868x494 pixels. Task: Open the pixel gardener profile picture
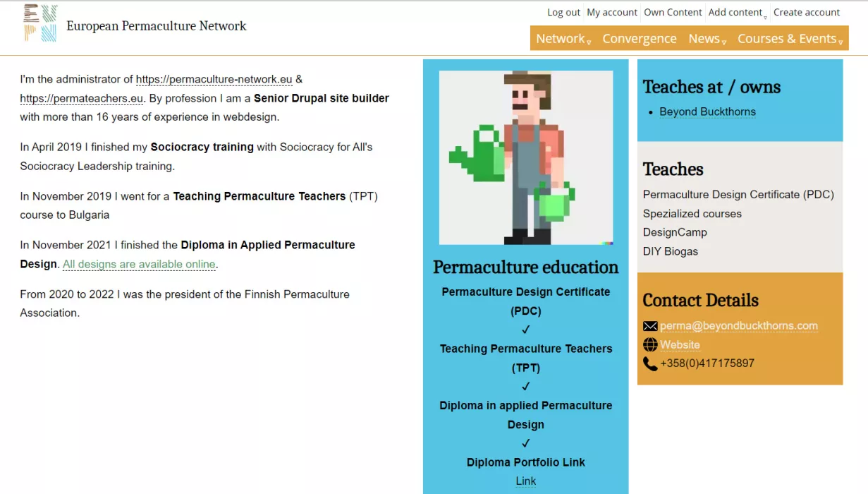526,157
